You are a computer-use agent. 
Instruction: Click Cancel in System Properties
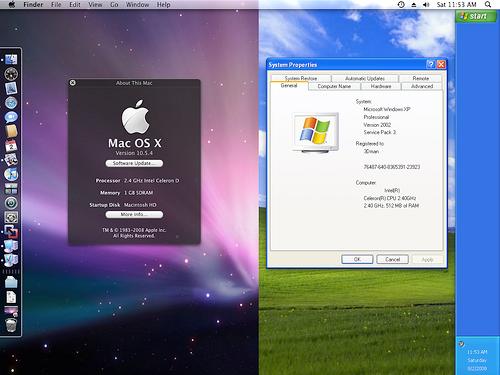(x=392, y=259)
